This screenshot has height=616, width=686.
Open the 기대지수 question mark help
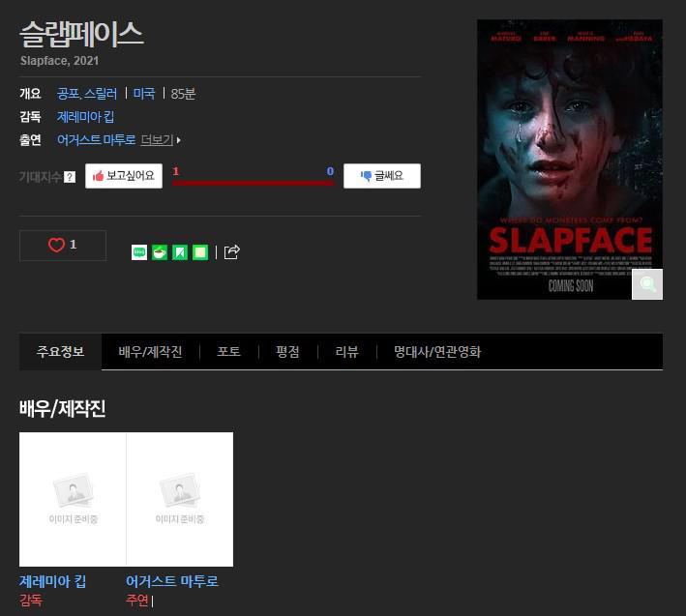point(70,177)
